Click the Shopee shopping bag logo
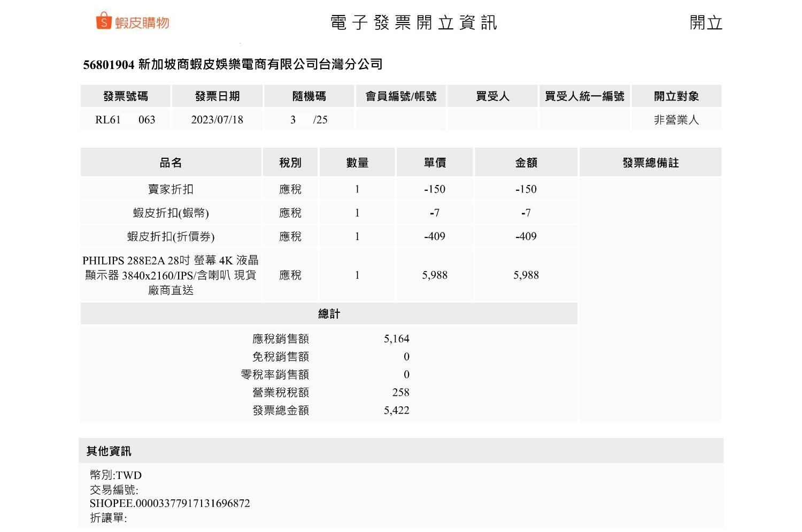This screenshot has height=532, width=802. click(103, 21)
